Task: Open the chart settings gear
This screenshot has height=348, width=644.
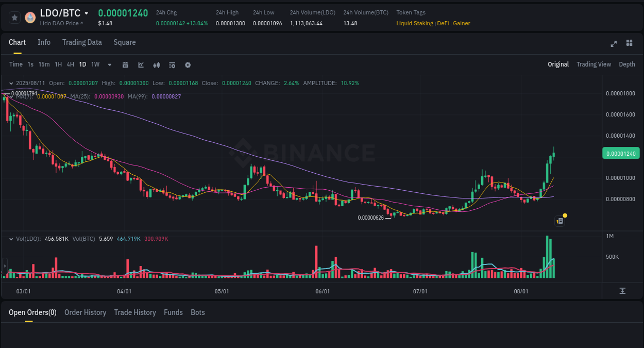Action: (x=187, y=64)
